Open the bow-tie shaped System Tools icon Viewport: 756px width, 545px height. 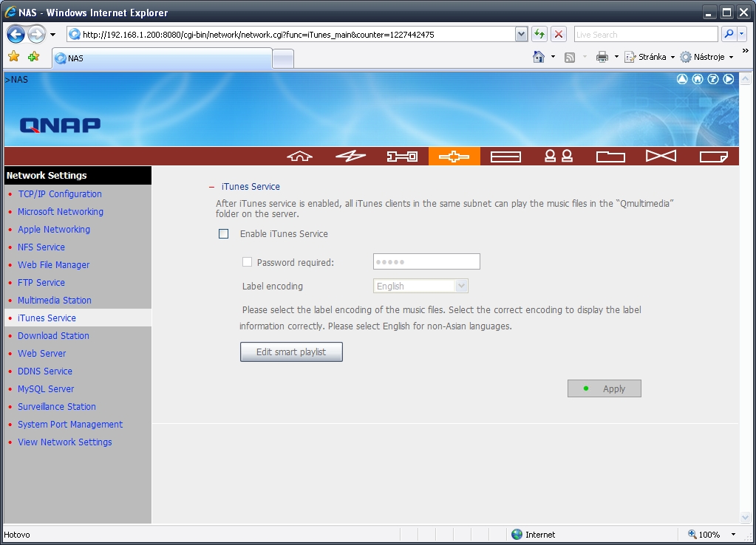(x=661, y=156)
